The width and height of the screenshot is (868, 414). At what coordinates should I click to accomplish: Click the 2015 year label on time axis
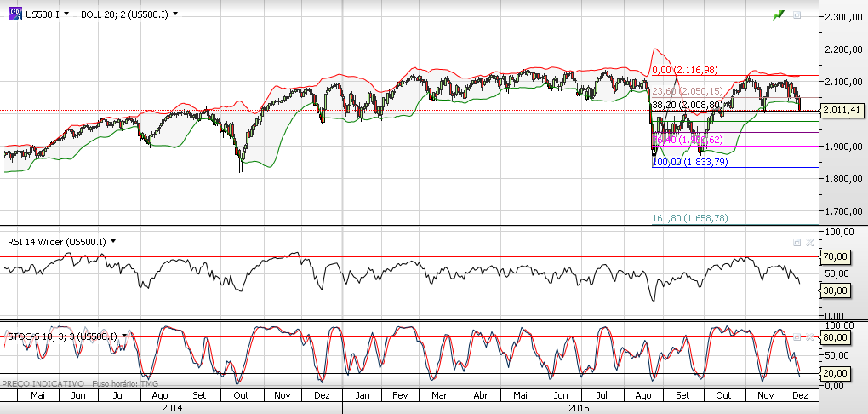pos(579,407)
